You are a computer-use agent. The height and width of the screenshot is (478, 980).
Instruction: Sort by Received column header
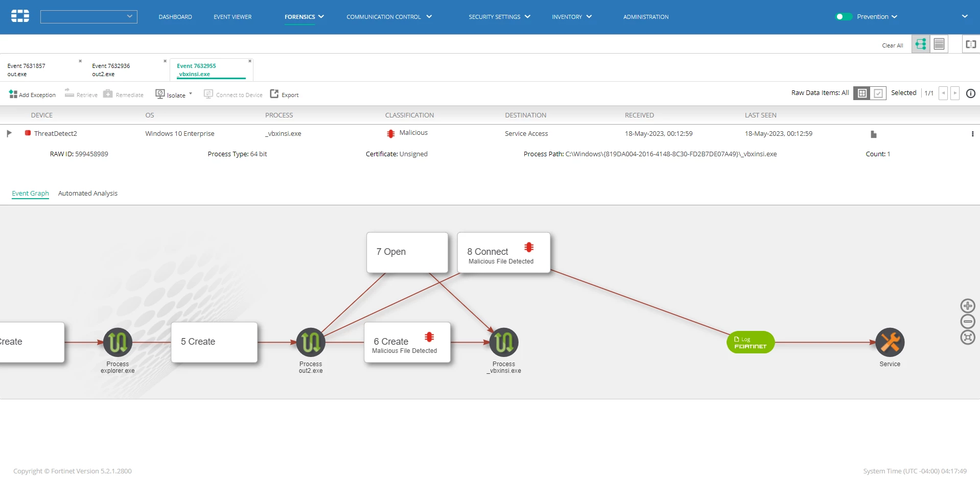(639, 115)
